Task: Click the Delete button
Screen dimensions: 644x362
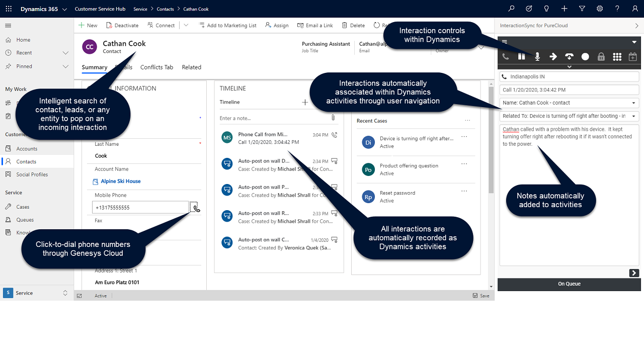Action: (353, 25)
